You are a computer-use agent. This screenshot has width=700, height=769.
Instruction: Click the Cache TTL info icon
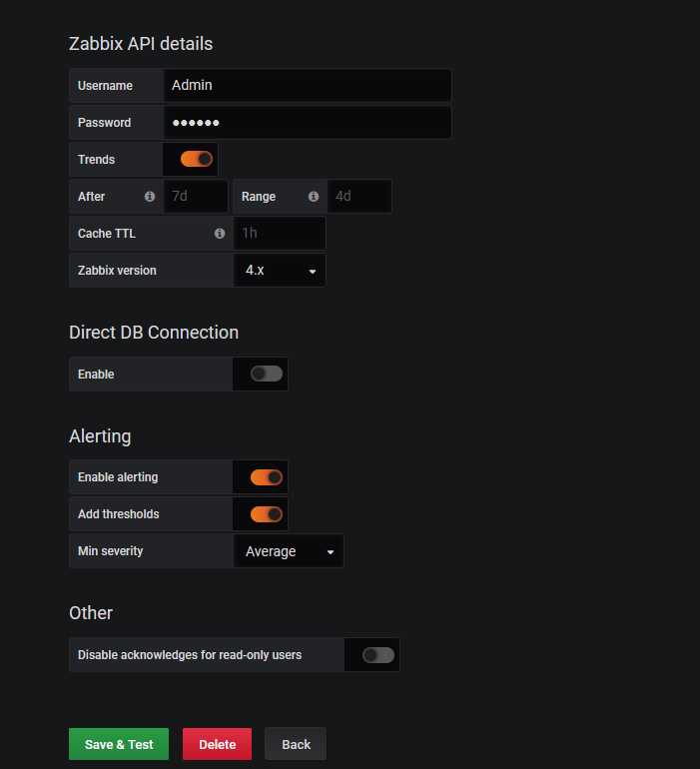tap(220, 234)
